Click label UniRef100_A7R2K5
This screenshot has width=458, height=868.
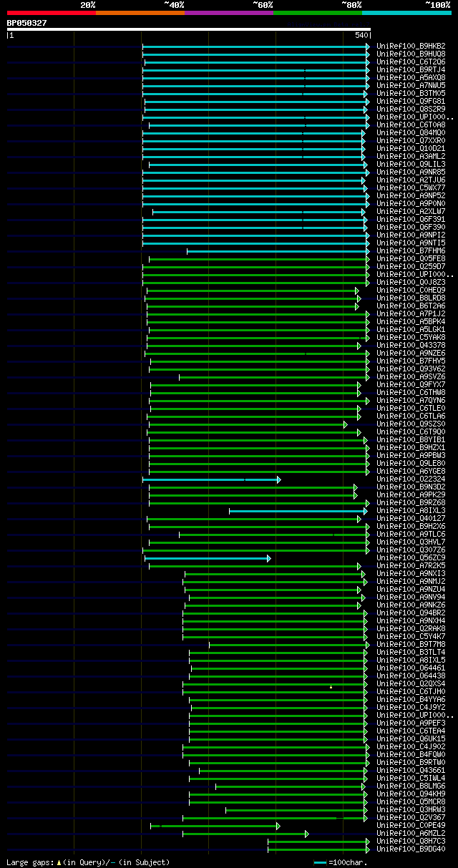(x=411, y=565)
